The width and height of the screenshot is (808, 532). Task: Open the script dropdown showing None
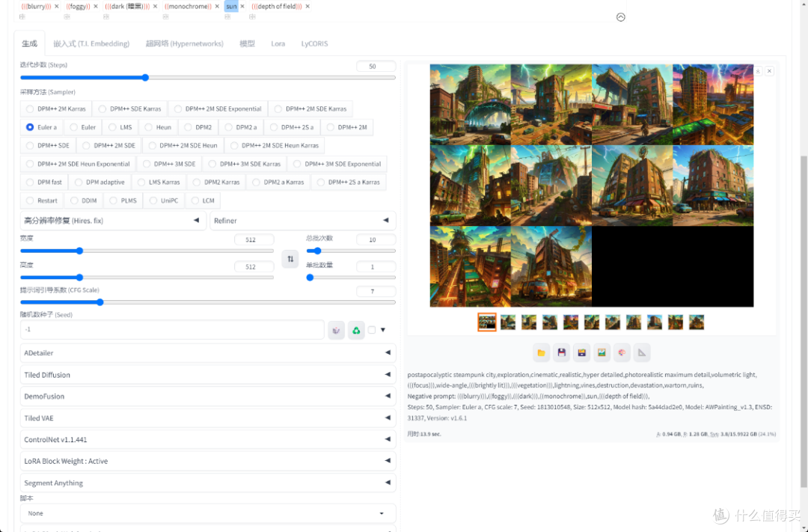[x=208, y=513]
